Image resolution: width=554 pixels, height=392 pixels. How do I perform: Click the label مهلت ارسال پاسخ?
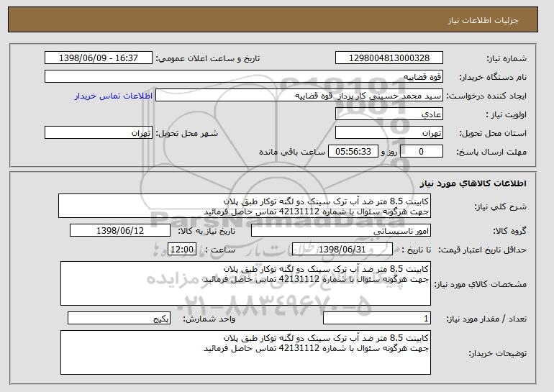(491, 152)
